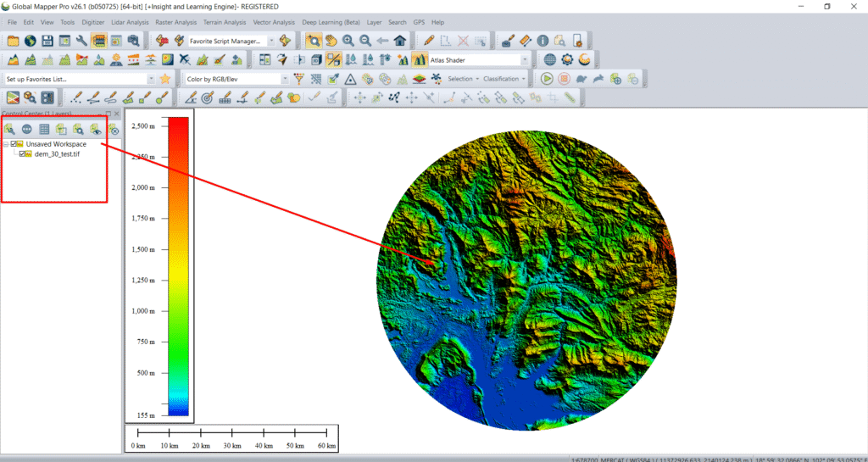This screenshot has width=868, height=462.
Task: Select the Measure ruler tool
Action: pyautogui.click(x=526, y=41)
